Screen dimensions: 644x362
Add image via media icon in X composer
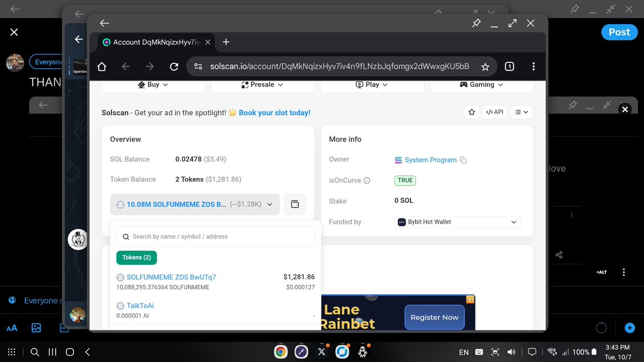36,328
